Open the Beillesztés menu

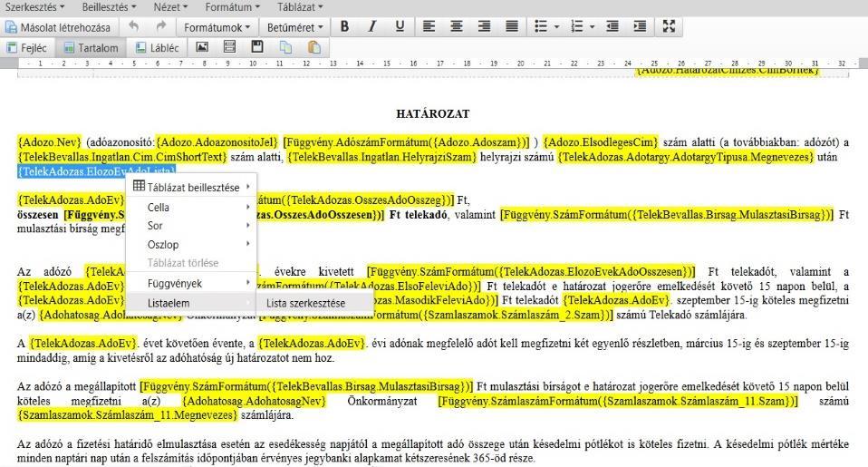coord(109,7)
